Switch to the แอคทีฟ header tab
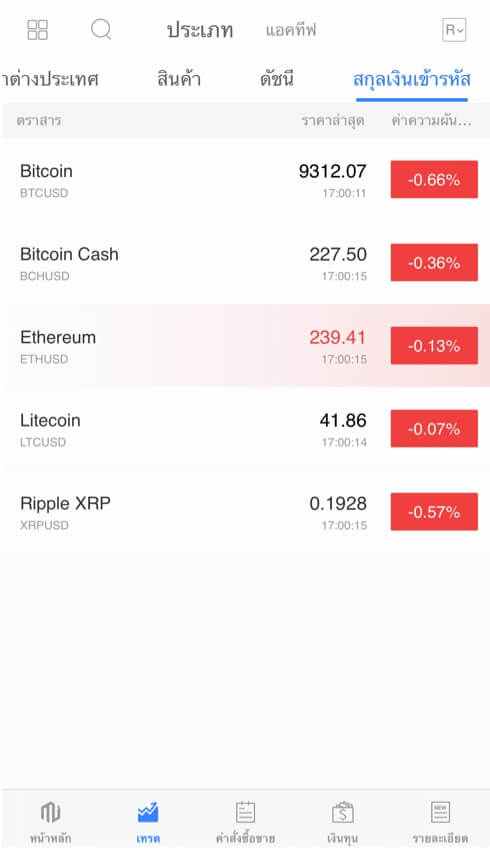This screenshot has height=848, width=490. coord(291,30)
